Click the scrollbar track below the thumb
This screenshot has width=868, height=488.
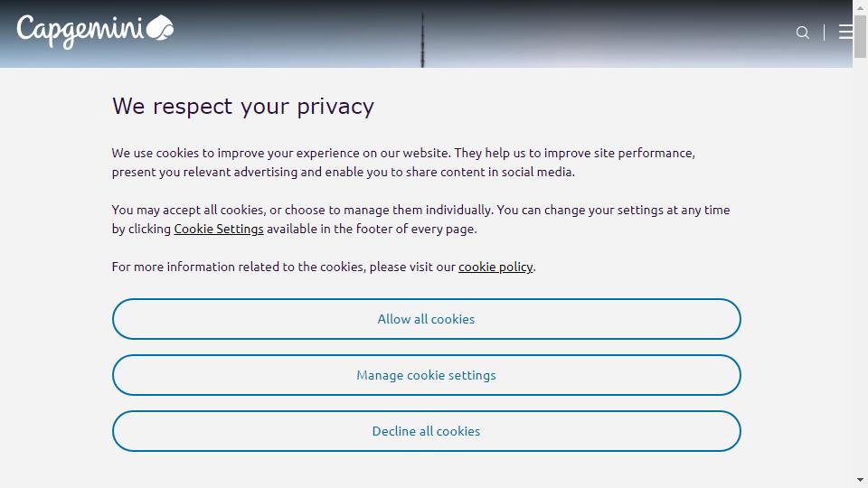coord(860,266)
